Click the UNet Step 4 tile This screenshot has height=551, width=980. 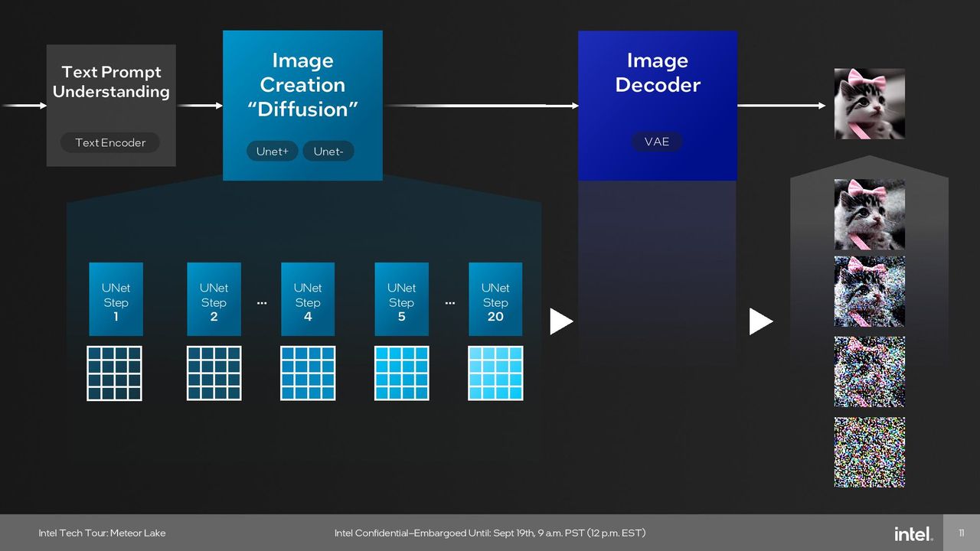308,299
